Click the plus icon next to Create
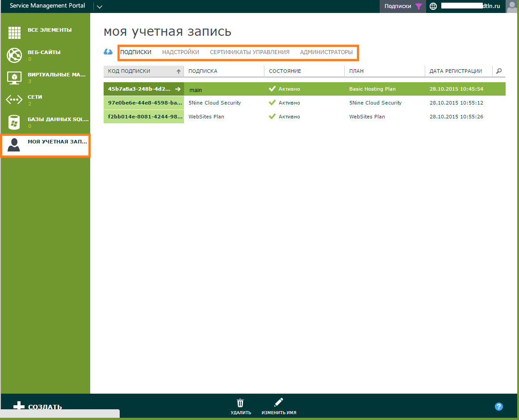Image resolution: width=519 pixels, height=420 pixels. point(19,405)
